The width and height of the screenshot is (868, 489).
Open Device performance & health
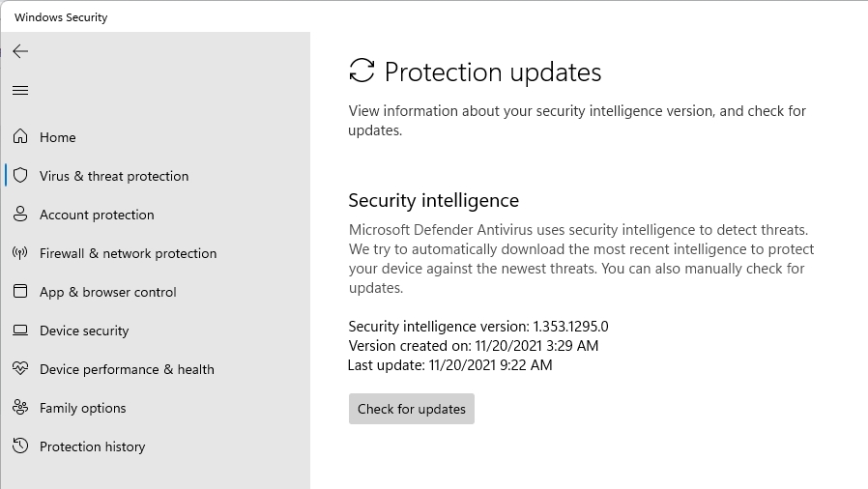127,369
